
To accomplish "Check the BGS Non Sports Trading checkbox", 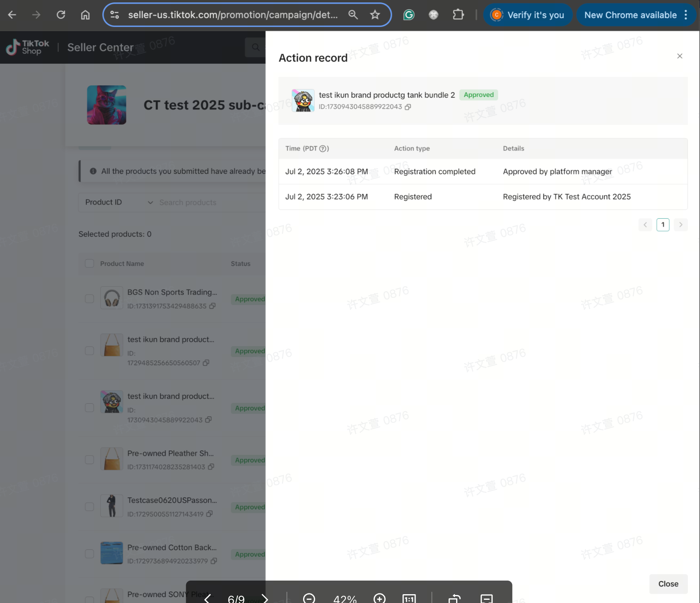I will (x=89, y=299).
